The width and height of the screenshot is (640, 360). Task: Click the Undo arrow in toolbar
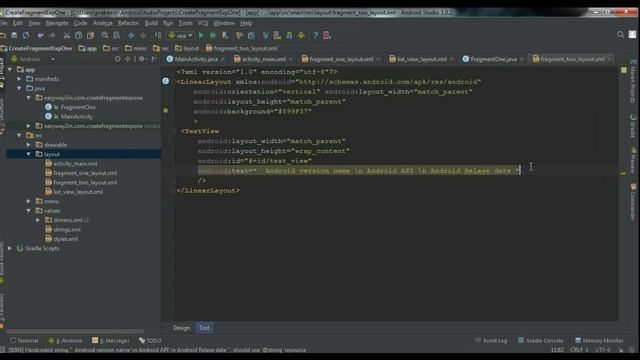point(40,36)
